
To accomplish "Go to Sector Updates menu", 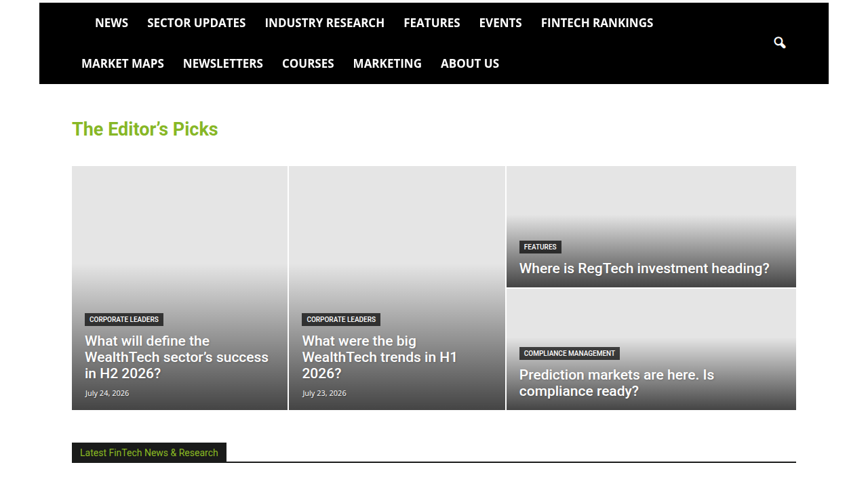I will pos(197,23).
